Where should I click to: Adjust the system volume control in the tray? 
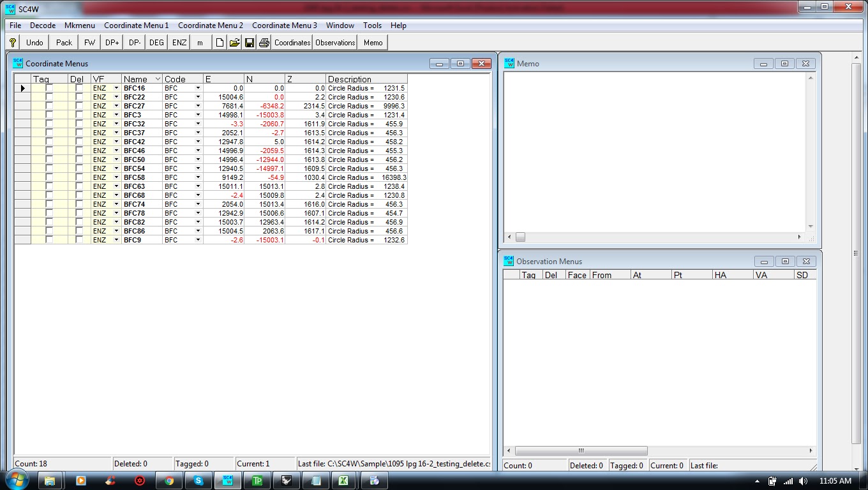(802, 480)
